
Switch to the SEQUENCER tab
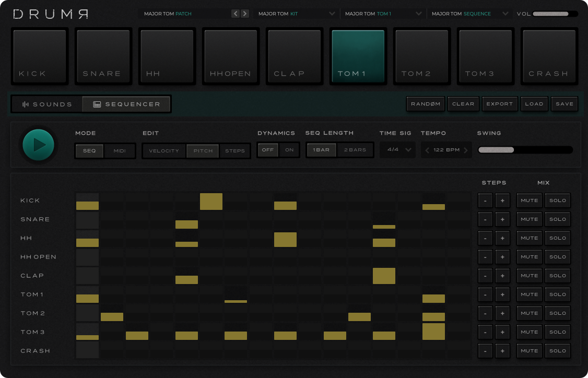click(x=127, y=104)
